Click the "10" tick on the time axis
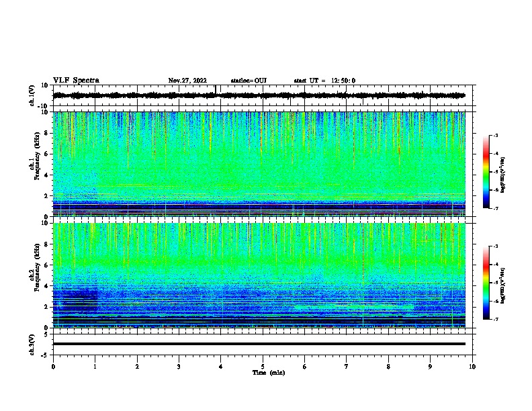This screenshot has height=411, width=532. tap(472, 367)
